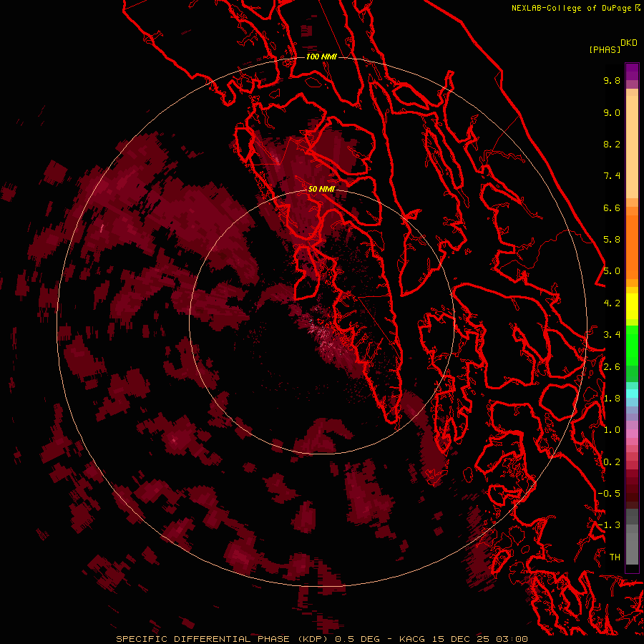
Task: Click the 9.8 value on the color scale
Action: 612,80
